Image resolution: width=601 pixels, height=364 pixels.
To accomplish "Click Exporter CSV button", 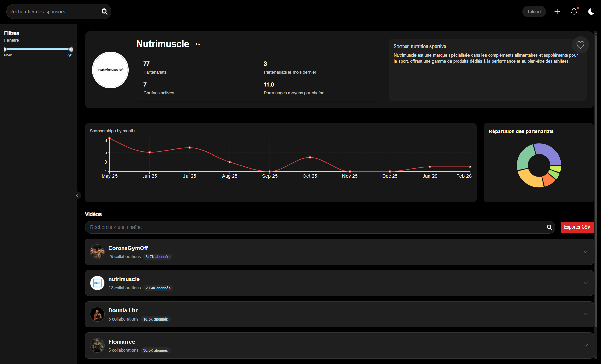I will coord(577,227).
